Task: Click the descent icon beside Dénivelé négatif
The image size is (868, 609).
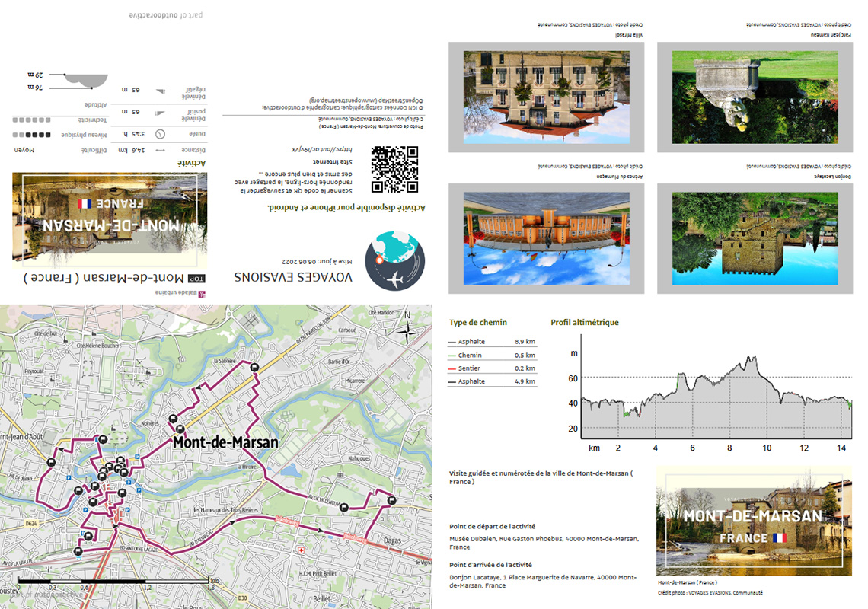Action: click(x=160, y=91)
